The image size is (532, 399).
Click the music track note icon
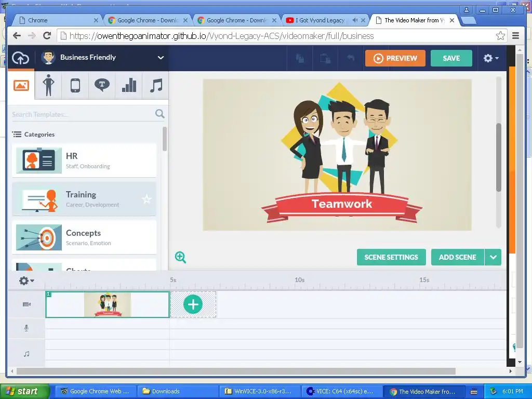click(x=26, y=354)
